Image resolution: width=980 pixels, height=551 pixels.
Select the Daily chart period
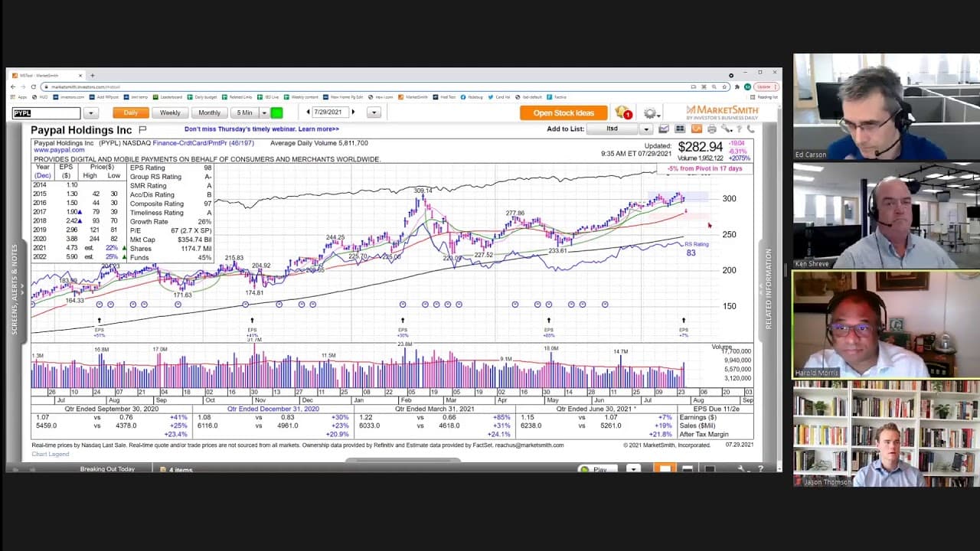pos(131,112)
